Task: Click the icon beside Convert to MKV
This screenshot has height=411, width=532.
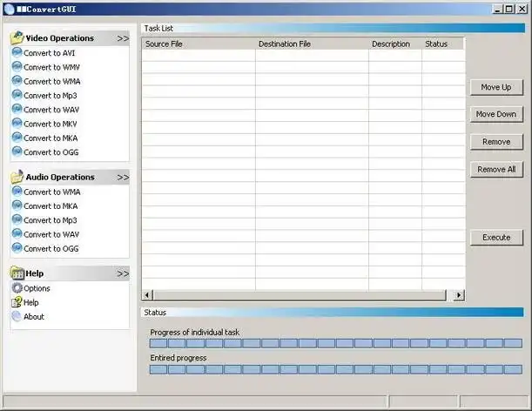Action: 17,123
